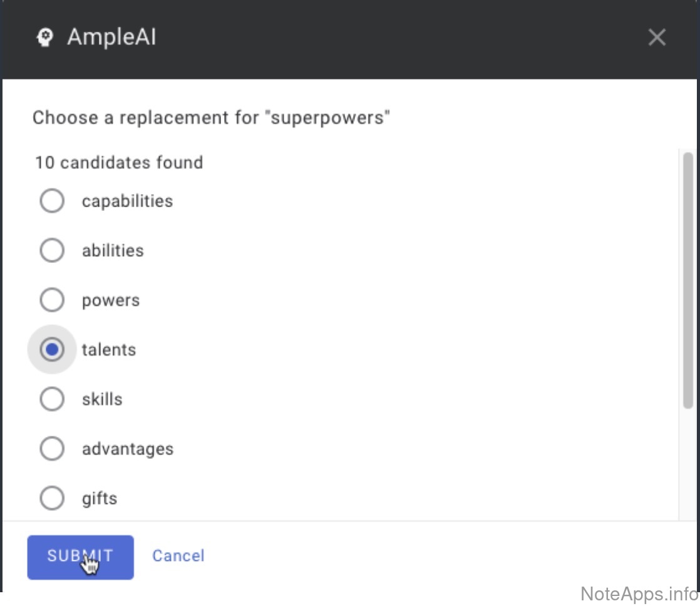Select the "capabilities" radio button
The height and width of the screenshot is (606, 700).
(x=51, y=202)
